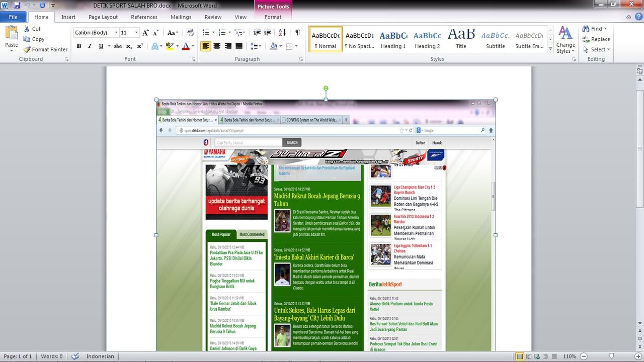
Task: Open the Change Case dropdown
Action: [x=173, y=33]
